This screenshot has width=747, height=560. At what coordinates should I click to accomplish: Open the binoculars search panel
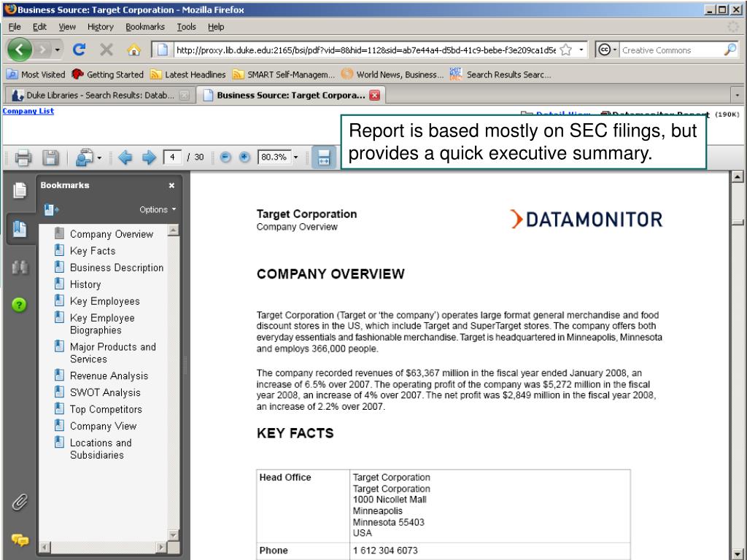20,267
